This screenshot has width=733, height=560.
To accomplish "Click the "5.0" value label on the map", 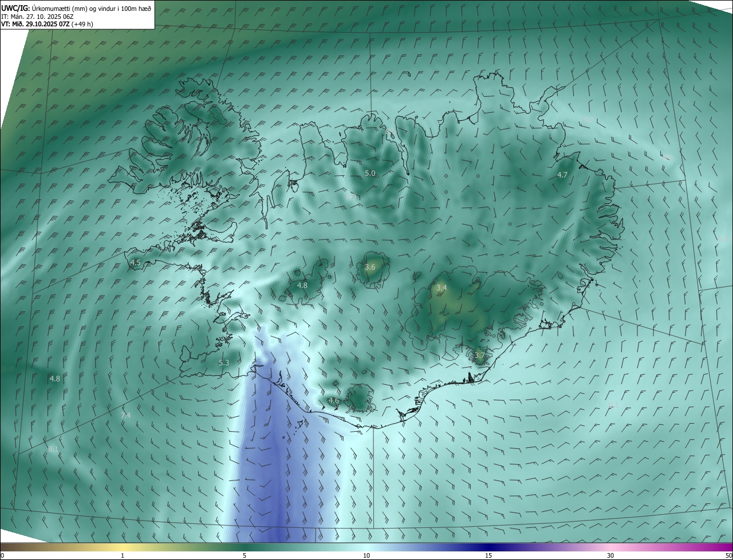I will pos(370,173).
